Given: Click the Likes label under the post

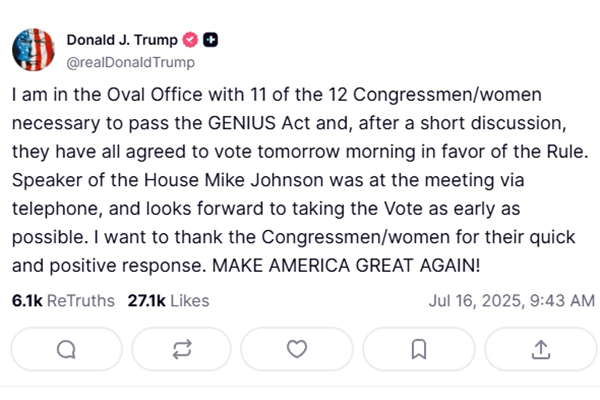Looking at the screenshot, I should 190,301.
